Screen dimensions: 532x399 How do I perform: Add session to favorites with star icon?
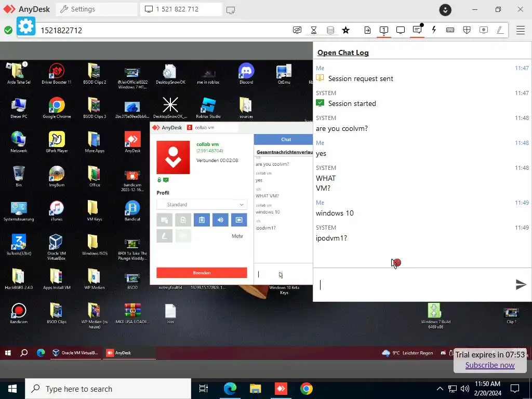(345, 30)
